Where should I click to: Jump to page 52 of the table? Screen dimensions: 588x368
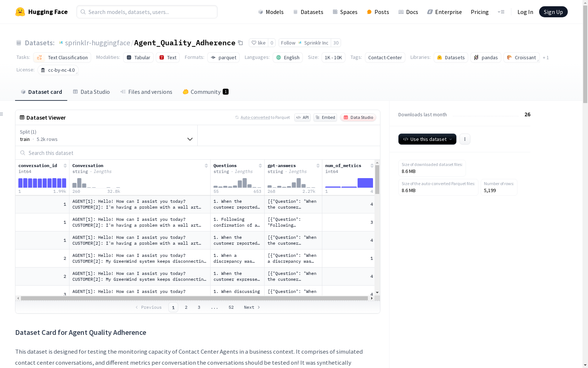tap(231, 307)
